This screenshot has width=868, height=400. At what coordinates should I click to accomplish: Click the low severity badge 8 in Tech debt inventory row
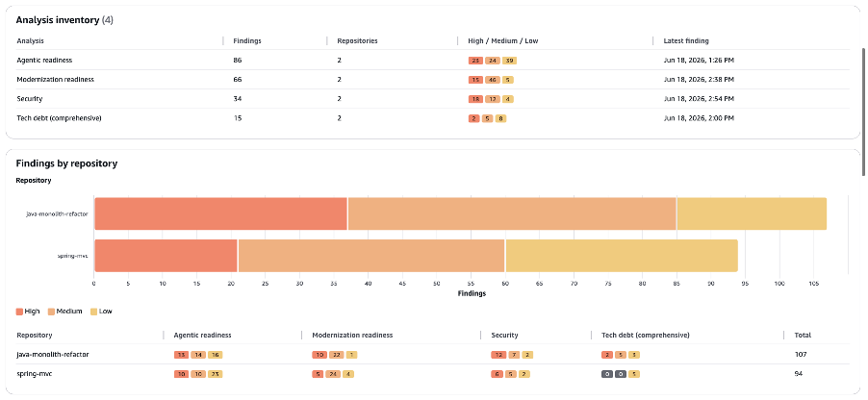pyautogui.click(x=500, y=119)
